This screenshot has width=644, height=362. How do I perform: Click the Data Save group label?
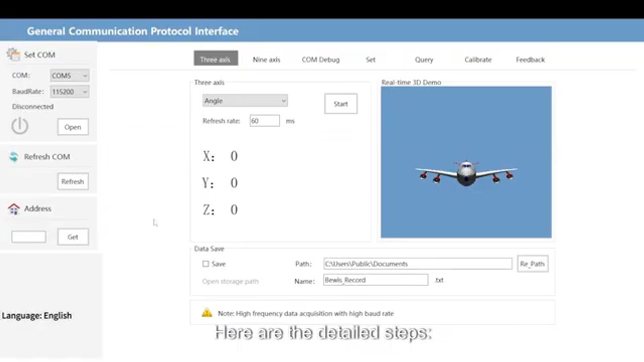209,248
